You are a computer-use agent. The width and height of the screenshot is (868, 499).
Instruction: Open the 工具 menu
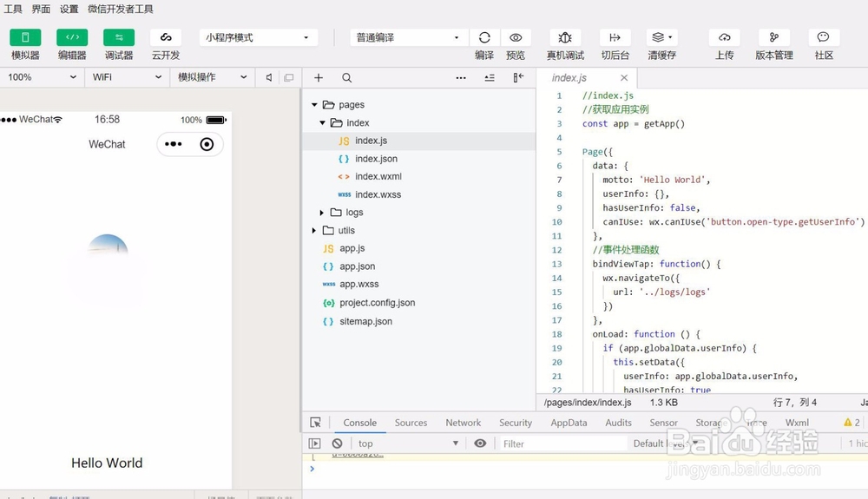[x=13, y=9]
